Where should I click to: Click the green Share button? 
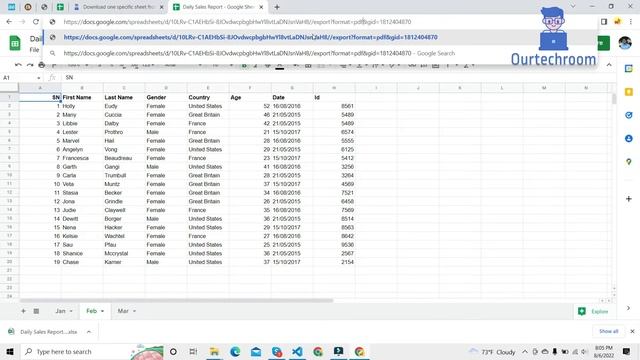[604, 43]
